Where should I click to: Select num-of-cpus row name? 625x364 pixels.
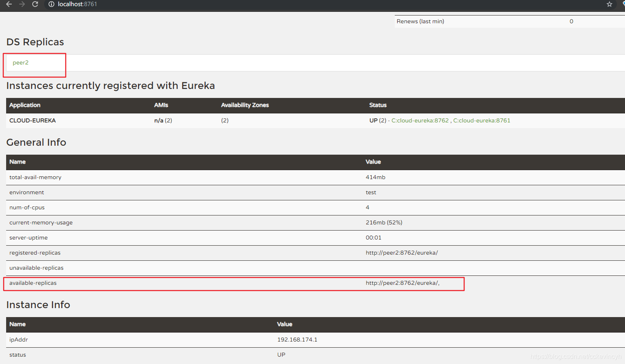[x=27, y=207]
